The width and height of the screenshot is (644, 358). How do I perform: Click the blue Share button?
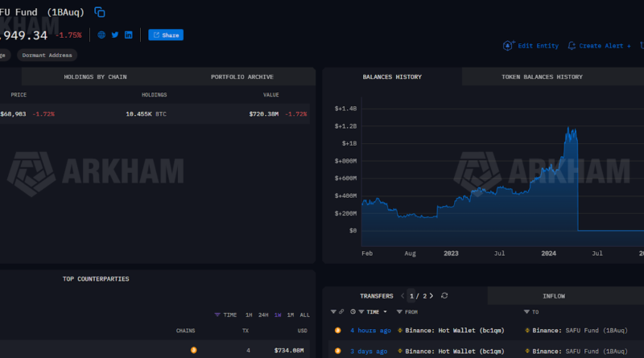(x=166, y=35)
